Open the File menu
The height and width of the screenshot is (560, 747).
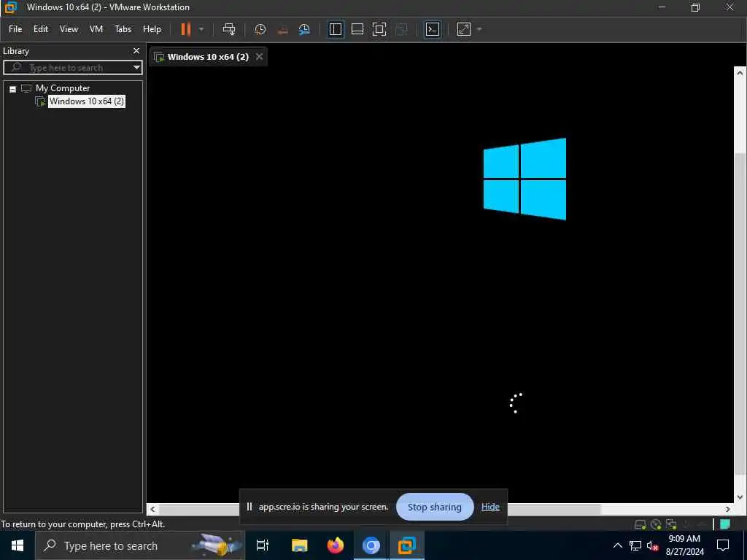(15, 29)
